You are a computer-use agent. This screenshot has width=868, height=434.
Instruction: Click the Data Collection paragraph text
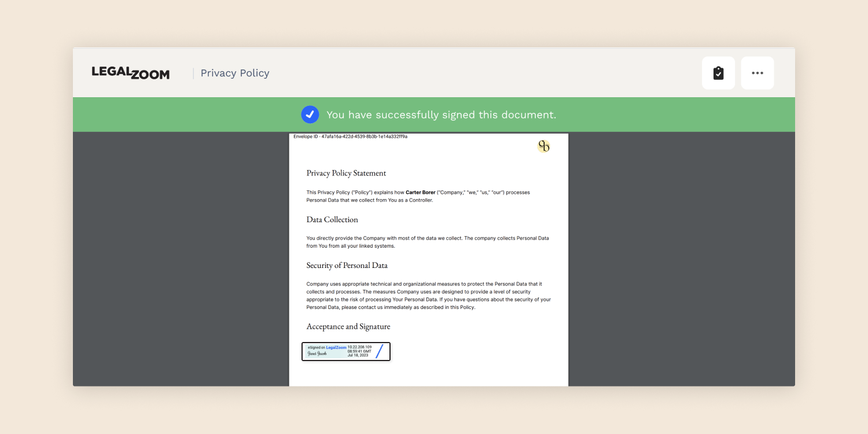[x=427, y=242]
